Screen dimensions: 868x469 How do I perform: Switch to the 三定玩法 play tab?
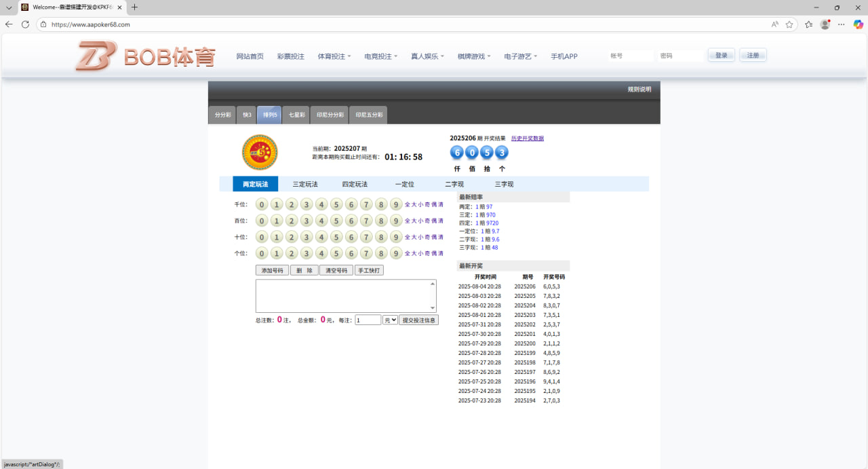[x=305, y=184]
